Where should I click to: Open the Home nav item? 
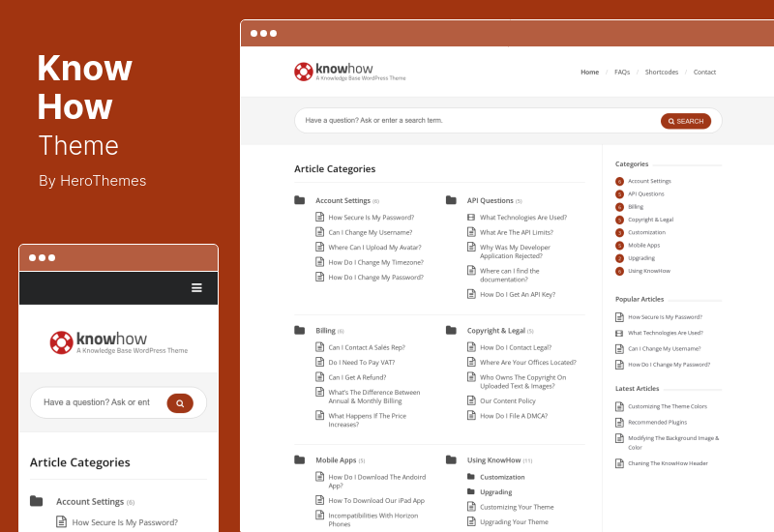click(x=589, y=72)
